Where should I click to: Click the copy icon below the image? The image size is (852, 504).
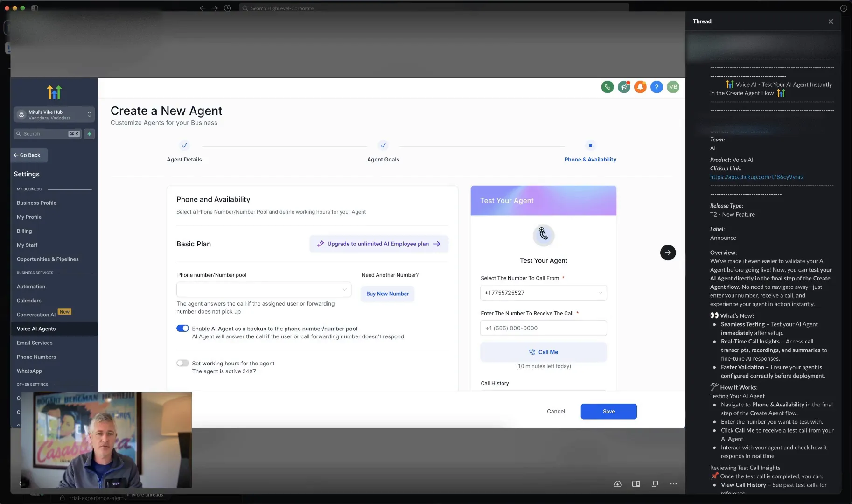(655, 484)
